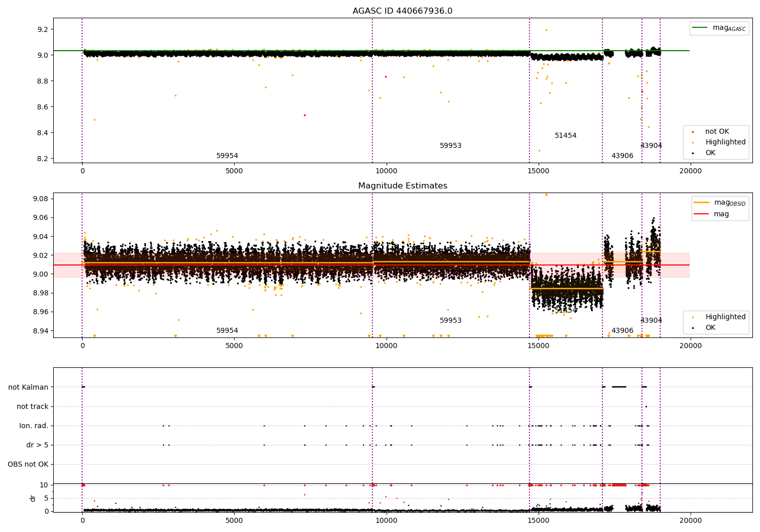Click the 9.02 y-axis tick label
Screen dimensions: 760x532
click(41, 255)
